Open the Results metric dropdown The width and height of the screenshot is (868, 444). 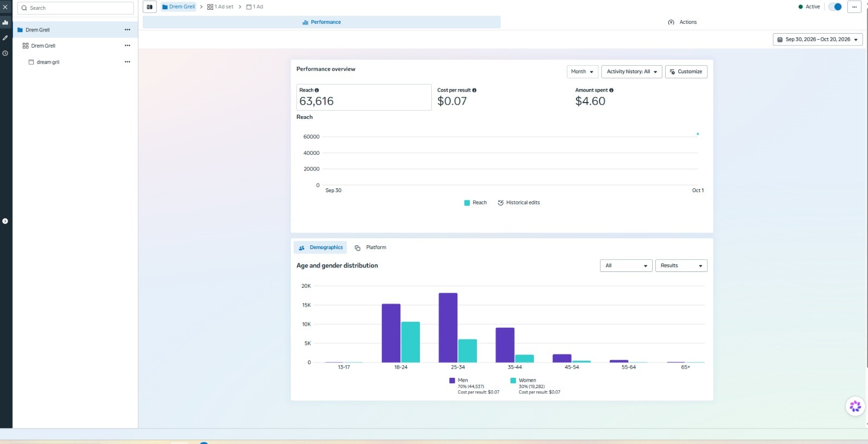[x=681, y=265]
